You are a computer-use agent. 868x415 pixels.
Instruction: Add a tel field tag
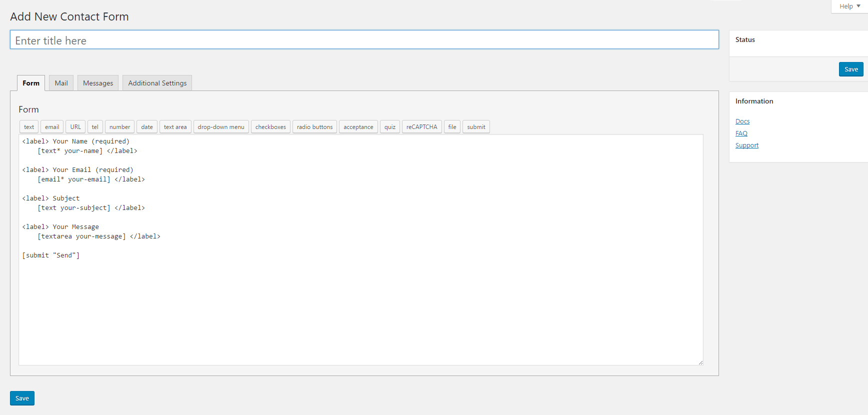[x=95, y=127]
